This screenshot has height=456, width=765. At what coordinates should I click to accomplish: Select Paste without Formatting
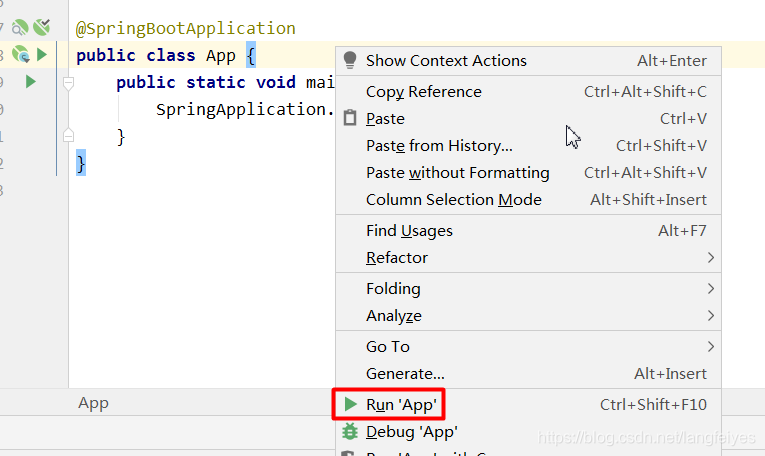tap(528, 173)
